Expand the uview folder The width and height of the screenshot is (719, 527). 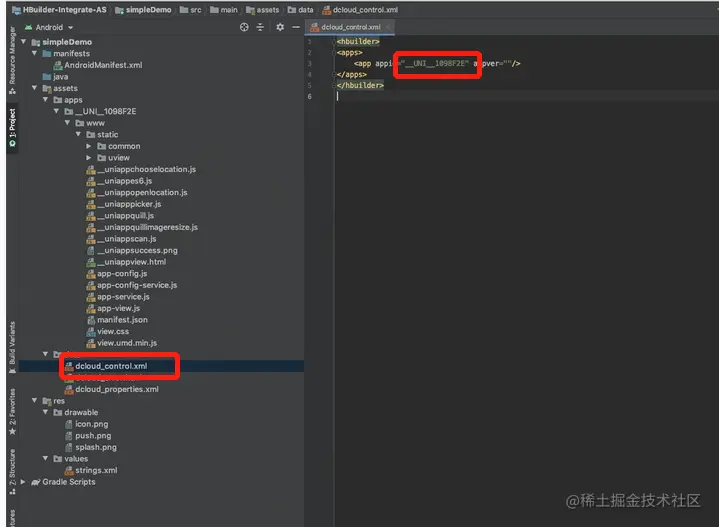tap(89, 157)
